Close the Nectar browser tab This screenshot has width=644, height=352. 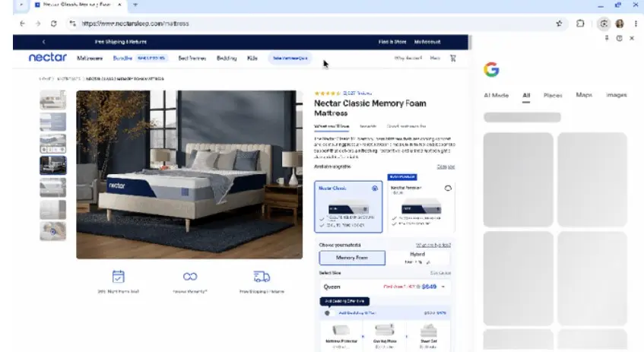tap(119, 5)
